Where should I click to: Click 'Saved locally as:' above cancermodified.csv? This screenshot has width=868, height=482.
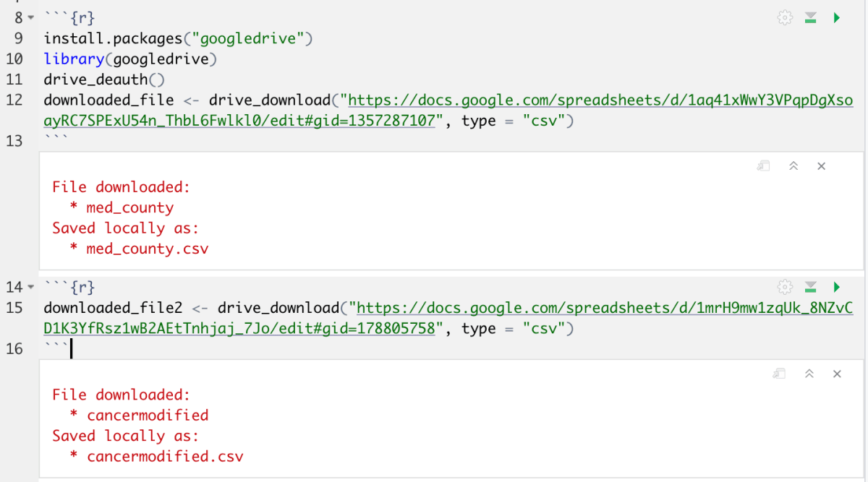(x=126, y=436)
